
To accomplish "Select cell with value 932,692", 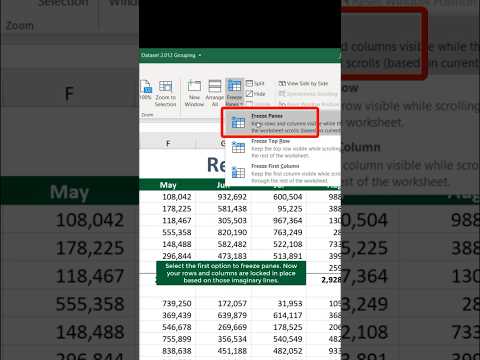I will coord(225,197).
